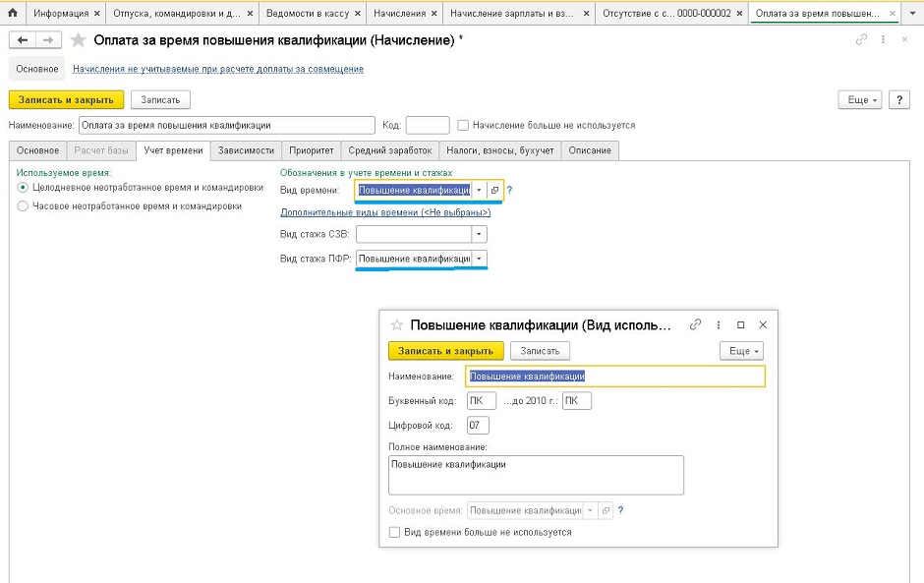Image resolution: width=924 pixels, height=583 pixels.
Task: Select 'Часовое неотработанное время и командировки' option
Action: coord(23,206)
